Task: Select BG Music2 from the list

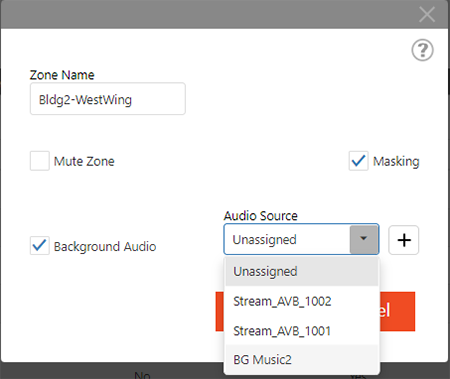Action: pos(302,360)
